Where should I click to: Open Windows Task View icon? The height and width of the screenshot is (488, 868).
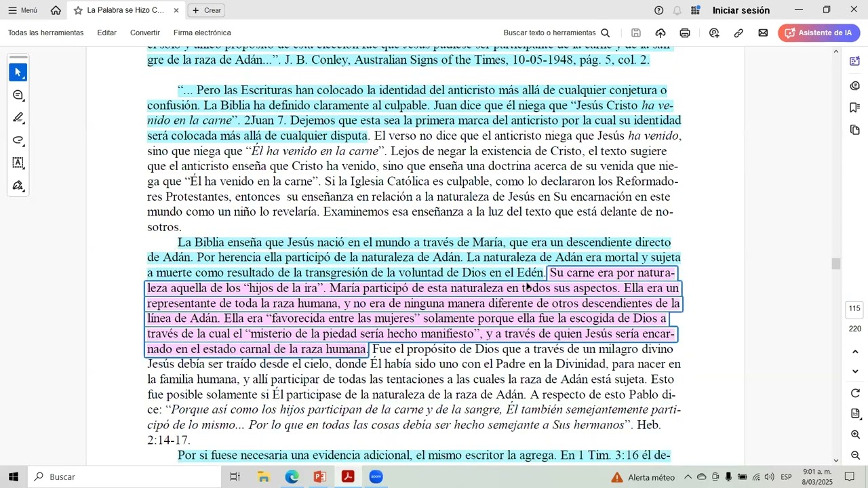(x=235, y=477)
